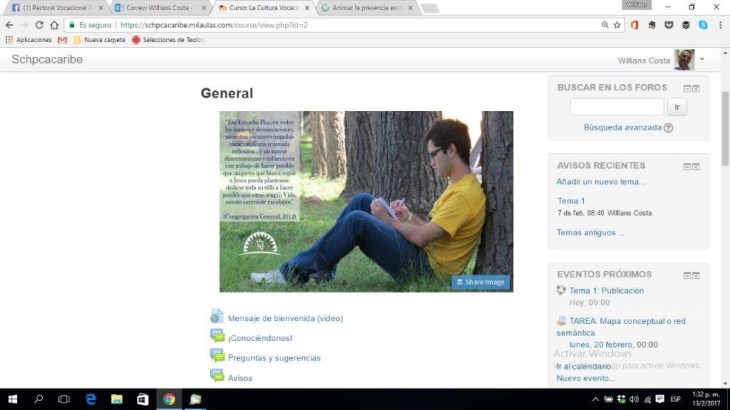The width and height of the screenshot is (730, 410).
Task: Click the forum search text field
Action: click(x=616, y=107)
